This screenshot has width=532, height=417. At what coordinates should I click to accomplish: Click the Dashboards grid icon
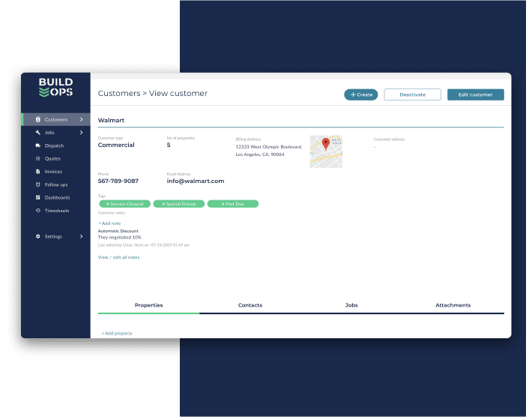pyautogui.click(x=38, y=198)
